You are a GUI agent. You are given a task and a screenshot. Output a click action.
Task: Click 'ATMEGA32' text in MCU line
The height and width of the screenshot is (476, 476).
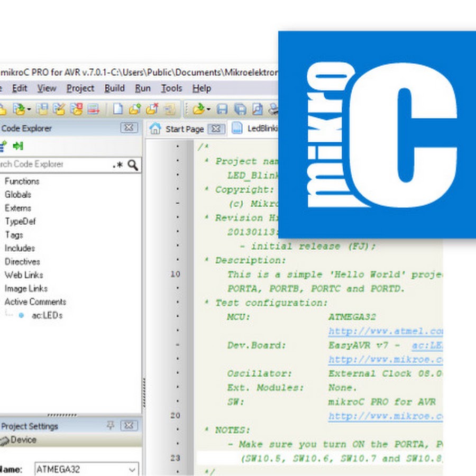click(352, 317)
